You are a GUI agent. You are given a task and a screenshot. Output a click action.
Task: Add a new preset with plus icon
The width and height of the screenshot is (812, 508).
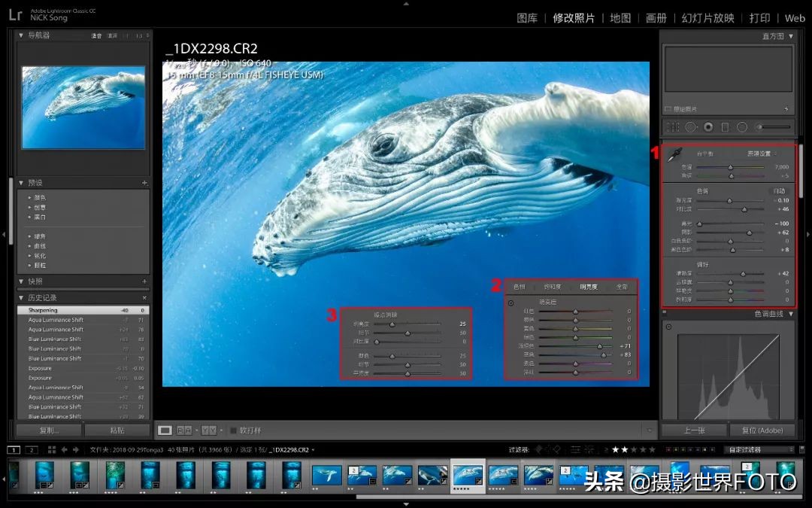tap(144, 183)
